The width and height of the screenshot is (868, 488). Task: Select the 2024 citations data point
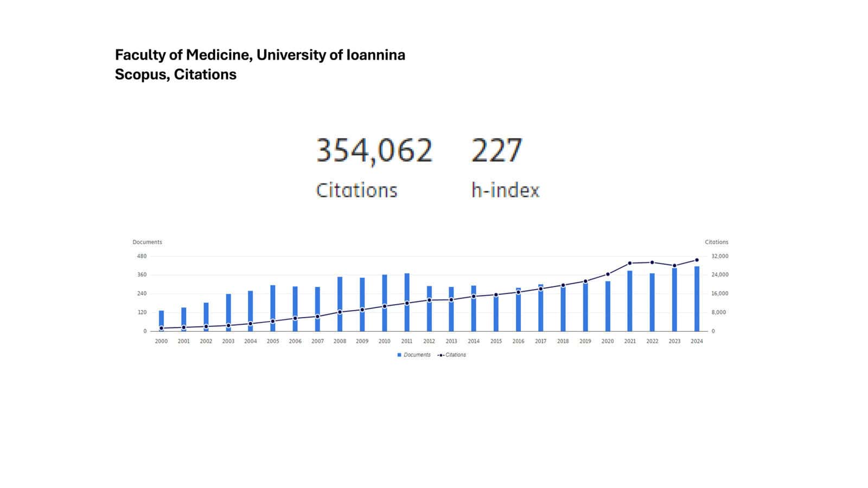pos(697,260)
